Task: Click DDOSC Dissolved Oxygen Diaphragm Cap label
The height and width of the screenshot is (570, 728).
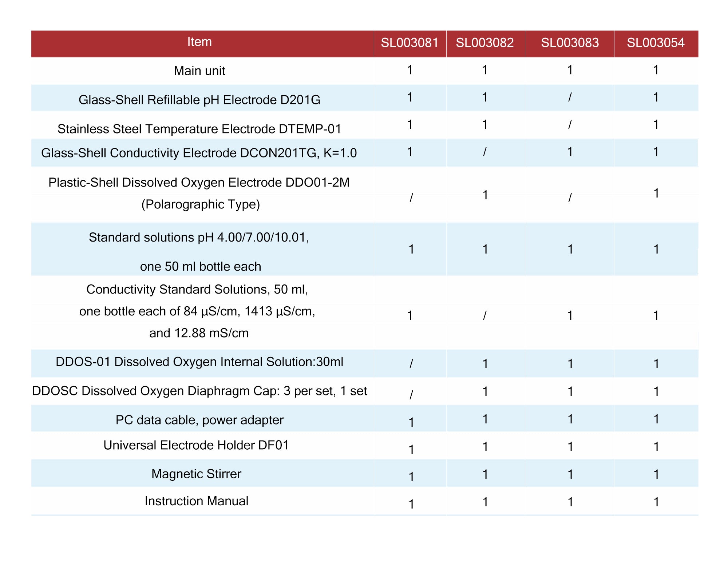Action: point(199,391)
